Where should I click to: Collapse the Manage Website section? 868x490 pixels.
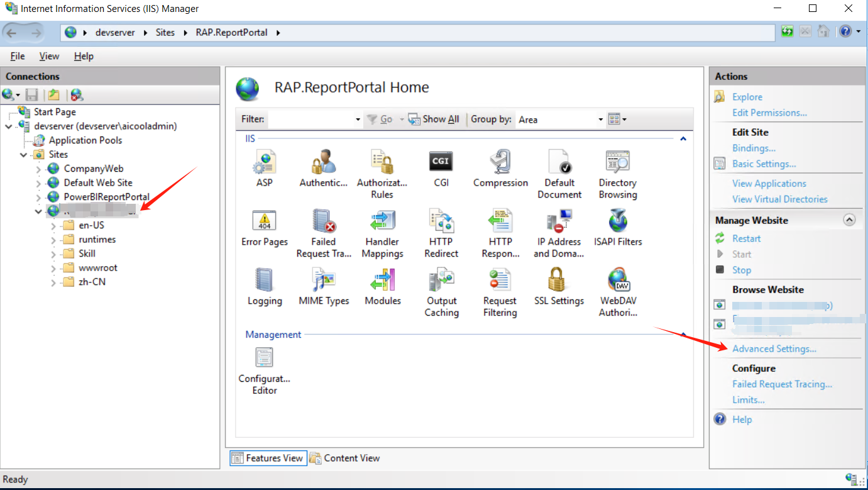(x=849, y=220)
